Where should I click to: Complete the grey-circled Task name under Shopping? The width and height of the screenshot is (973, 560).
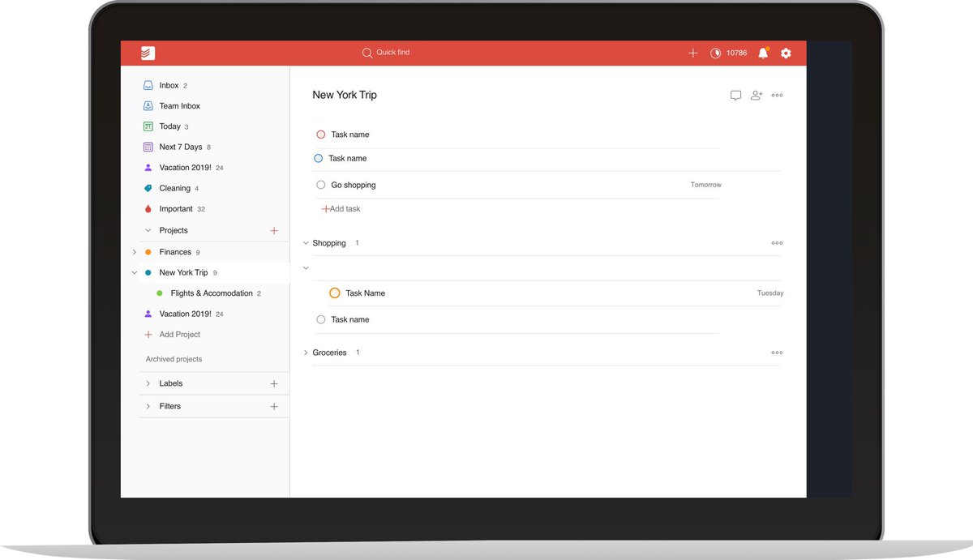click(321, 319)
